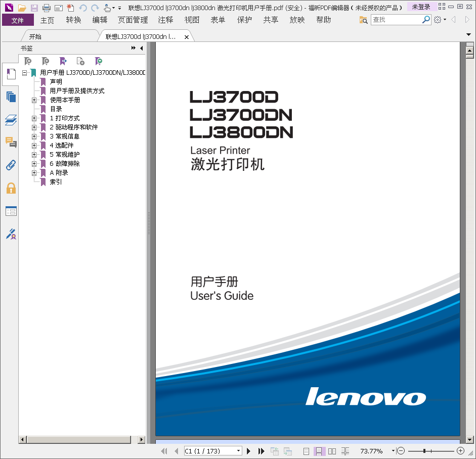Open the 保护 ribbon tab
The image size is (476, 459).
tap(244, 20)
